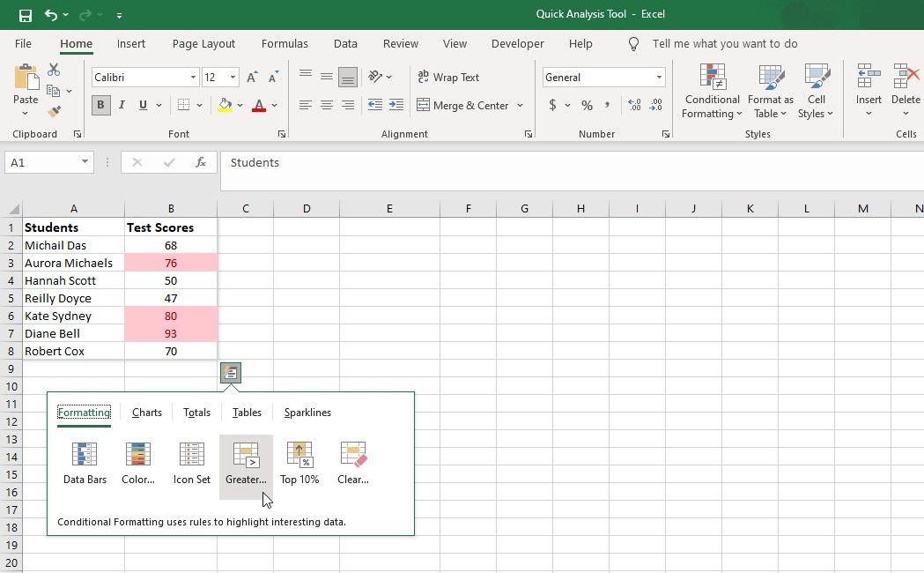Screen dimensions: 924x573
Task: Click Merge & Center button
Action: (x=463, y=105)
